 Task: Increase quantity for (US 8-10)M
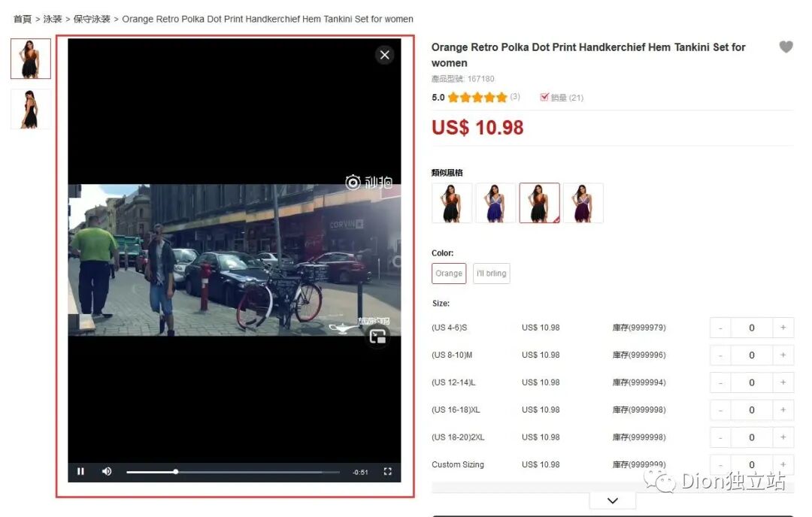click(x=783, y=355)
